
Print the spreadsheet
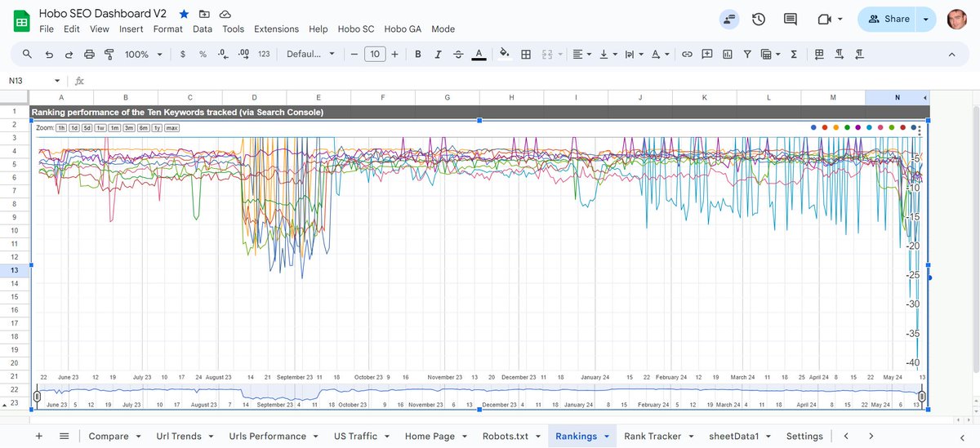click(89, 54)
